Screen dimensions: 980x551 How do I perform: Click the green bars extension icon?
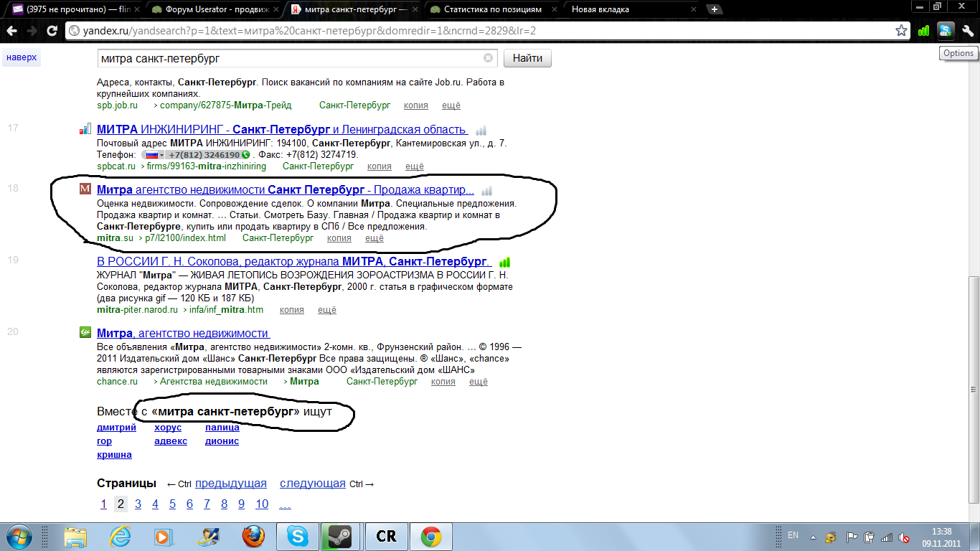pyautogui.click(x=924, y=31)
